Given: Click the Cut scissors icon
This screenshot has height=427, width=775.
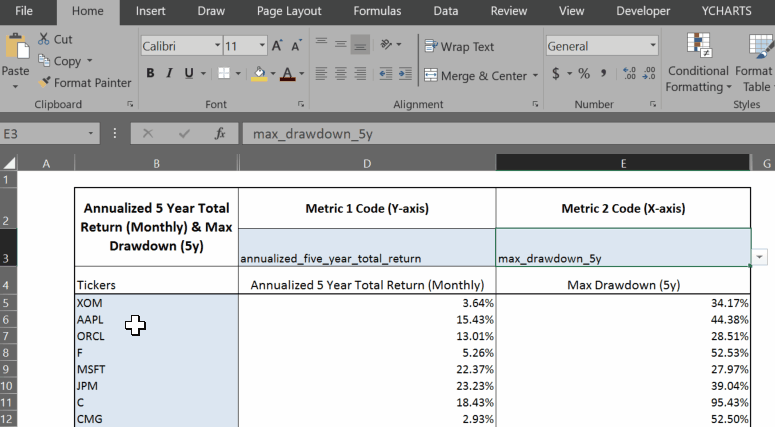Looking at the screenshot, I should (43, 39).
